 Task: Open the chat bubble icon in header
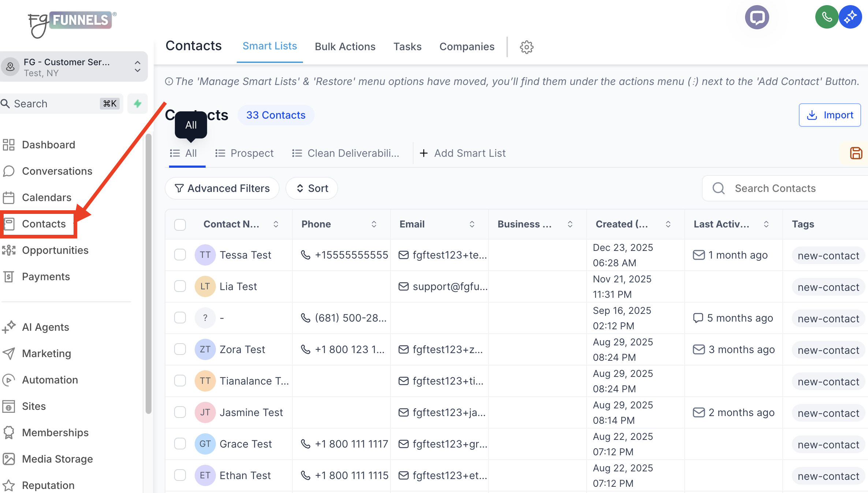click(757, 17)
